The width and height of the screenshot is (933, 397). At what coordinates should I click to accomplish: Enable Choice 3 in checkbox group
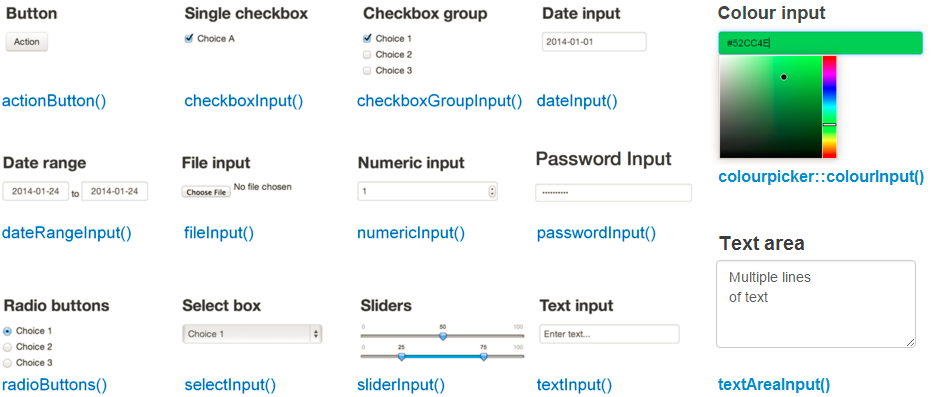(x=367, y=71)
